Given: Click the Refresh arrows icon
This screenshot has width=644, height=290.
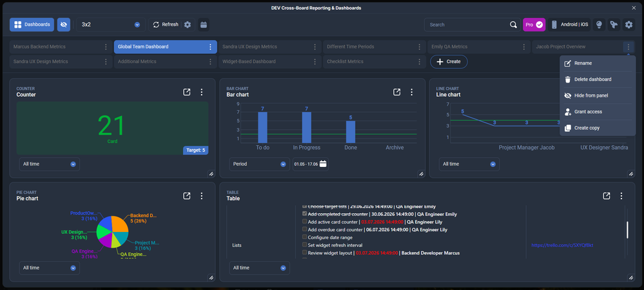Looking at the screenshot, I should point(156,24).
